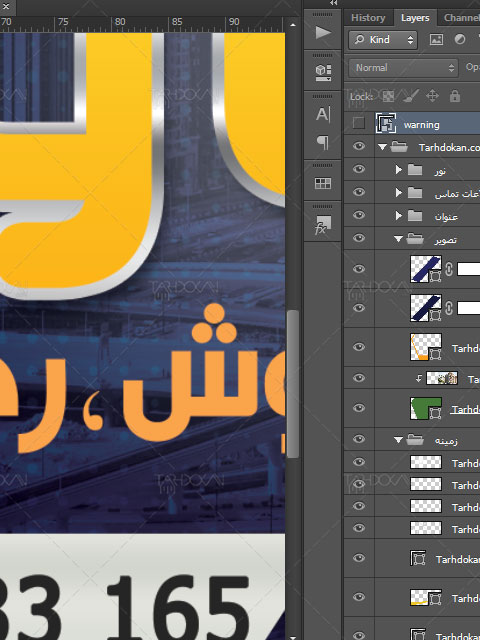Switch to the History tab
This screenshot has height=640, width=480.
coord(368,18)
